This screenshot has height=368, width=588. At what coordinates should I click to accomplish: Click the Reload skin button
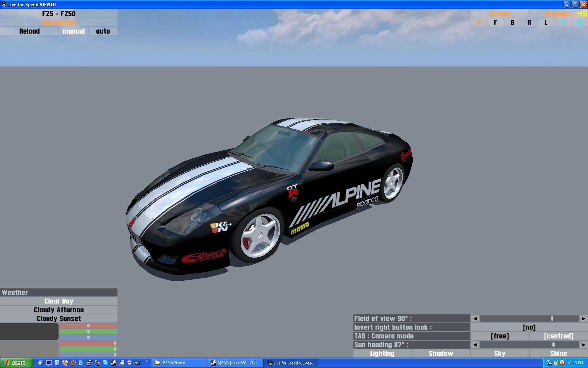pos(29,31)
